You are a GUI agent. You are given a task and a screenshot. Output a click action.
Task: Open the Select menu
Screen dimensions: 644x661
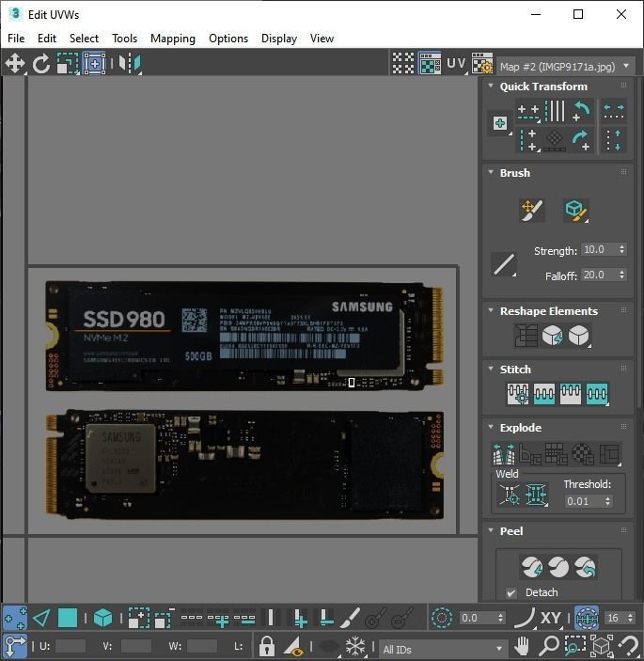pos(84,39)
